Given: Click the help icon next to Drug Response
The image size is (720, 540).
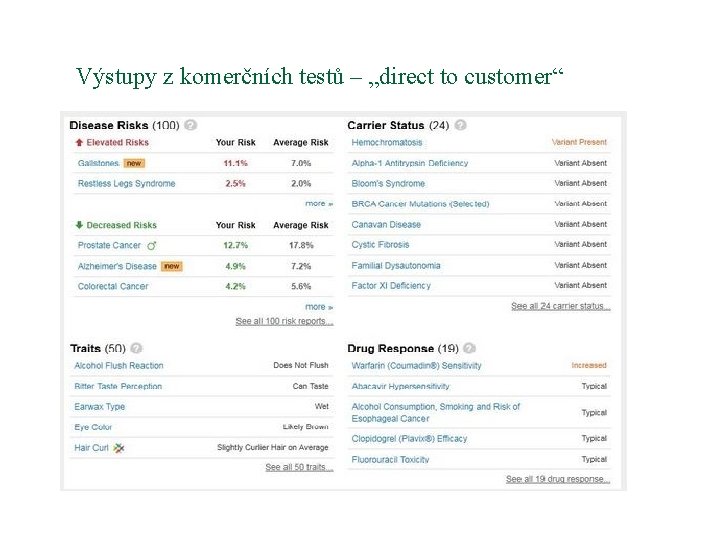Looking at the screenshot, I should 469,348.
